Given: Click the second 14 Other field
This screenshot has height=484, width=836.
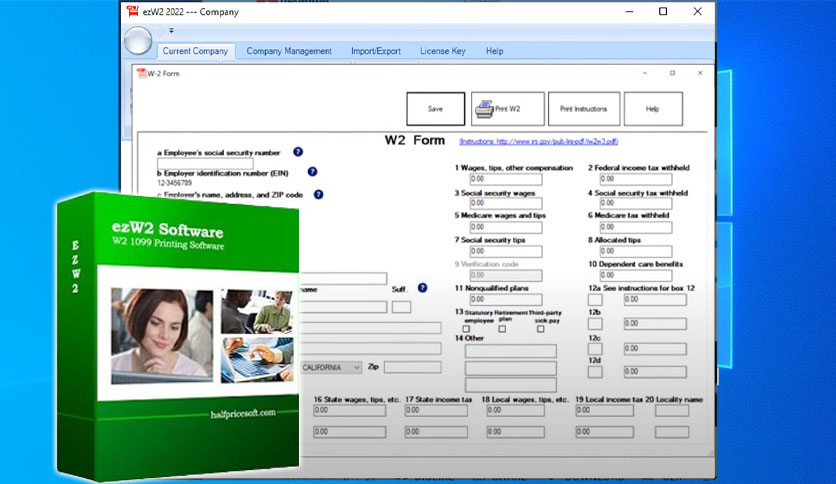Looking at the screenshot, I should pyautogui.click(x=511, y=368).
